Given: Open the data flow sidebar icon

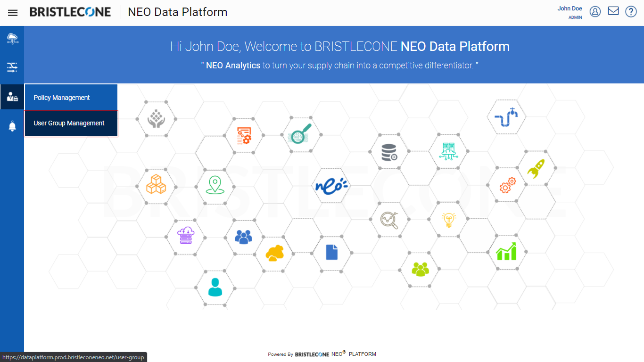Looking at the screenshot, I should tap(12, 67).
